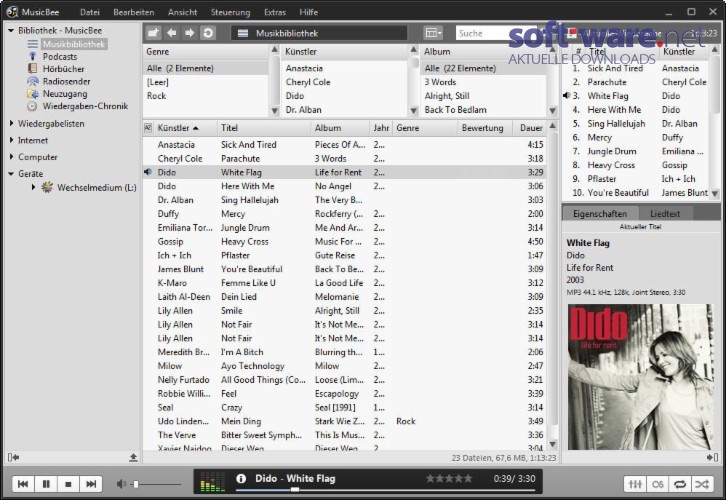Expand the Computer node
Image resolution: width=726 pixels, height=500 pixels.
click(11, 157)
